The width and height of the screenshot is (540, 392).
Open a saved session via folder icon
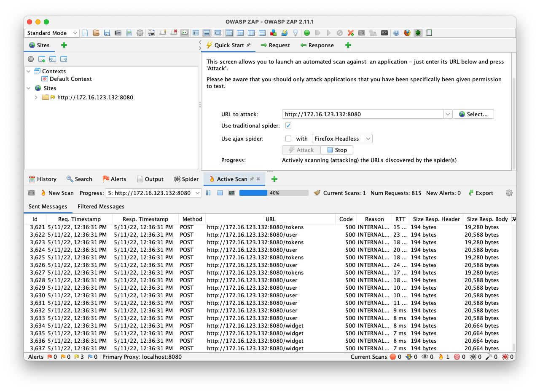(96, 33)
